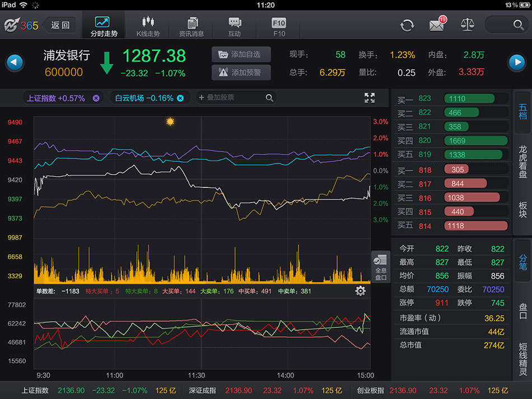The height and width of the screenshot is (399, 532).
Task: Select the 短线精灵 side tab
Action: pyautogui.click(x=522, y=359)
